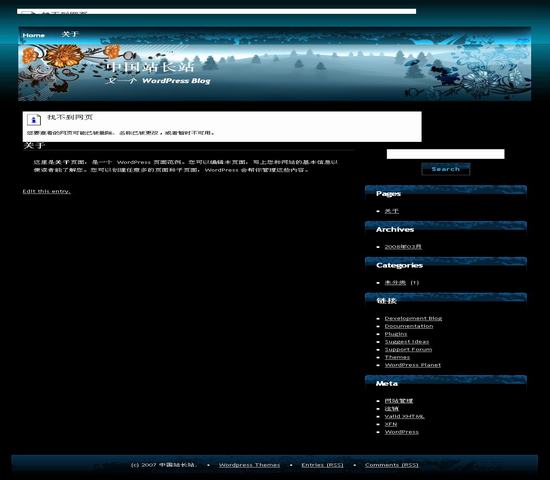550x480 pixels.
Task: Click the 找不到网页 error heading
Action: [x=70, y=117]
